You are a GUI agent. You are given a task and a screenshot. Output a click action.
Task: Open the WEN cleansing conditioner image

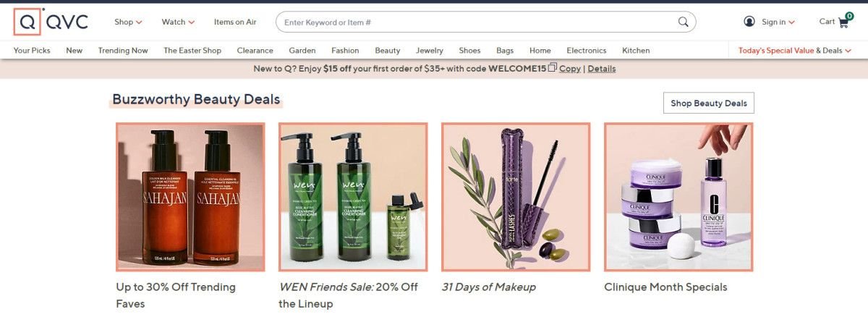pyautogui.click(x=353, y=197)
